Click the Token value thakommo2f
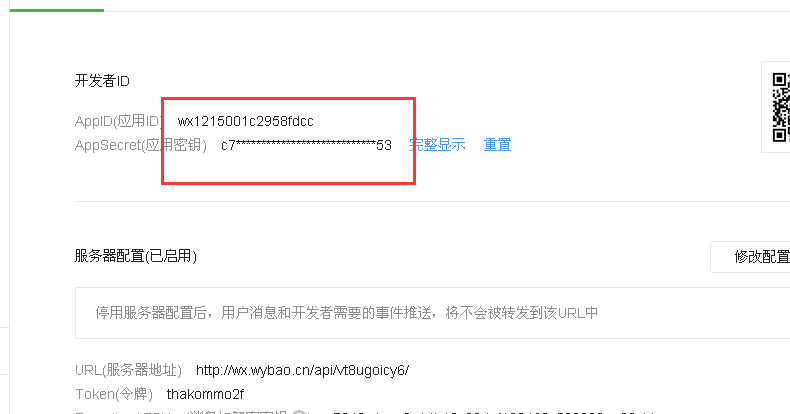Screen dimensions: 790x414 pyautogui.click(x=206, y=394)
